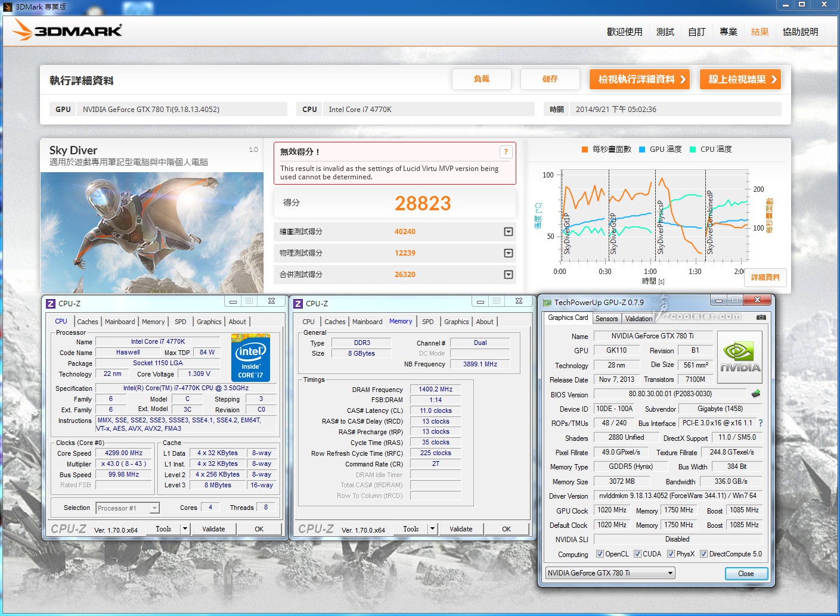The width and height of the screenshot is (840, 616).
Task: Click the Driver Version field in GPU-Z
Action: (678, 496)
